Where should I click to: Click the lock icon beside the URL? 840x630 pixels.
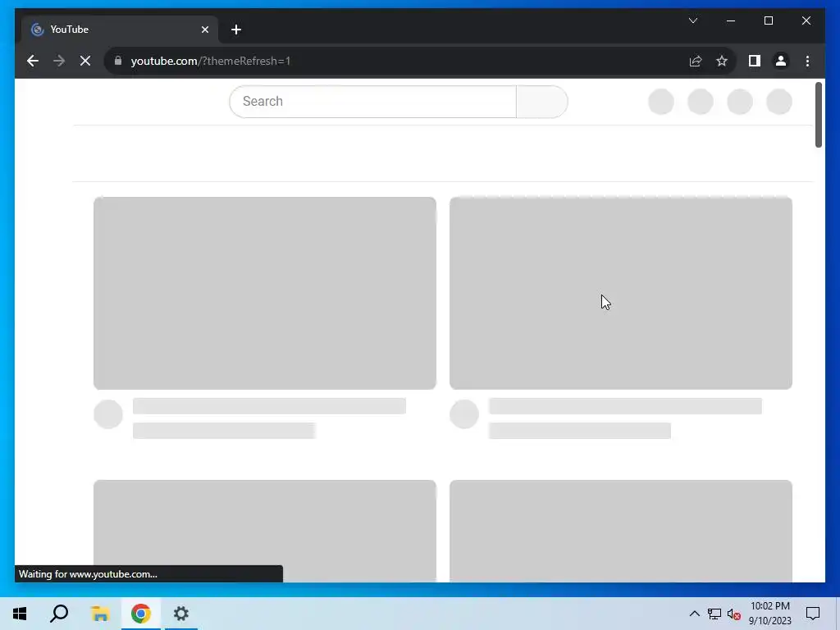coord(118,61)
